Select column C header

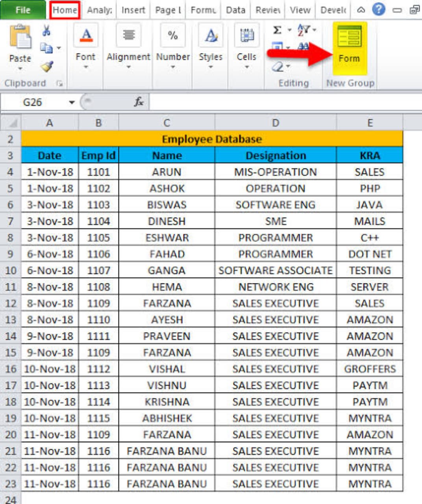click(167, 123)
